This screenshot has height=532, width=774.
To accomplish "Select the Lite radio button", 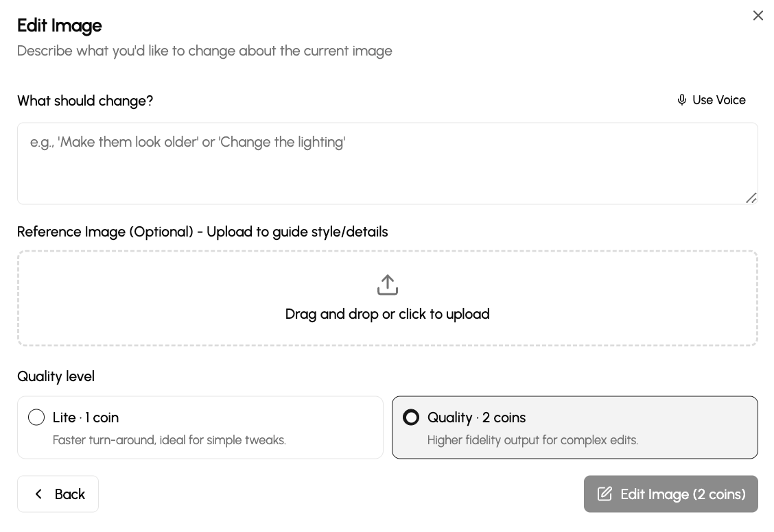I will (x=36, y=418).
